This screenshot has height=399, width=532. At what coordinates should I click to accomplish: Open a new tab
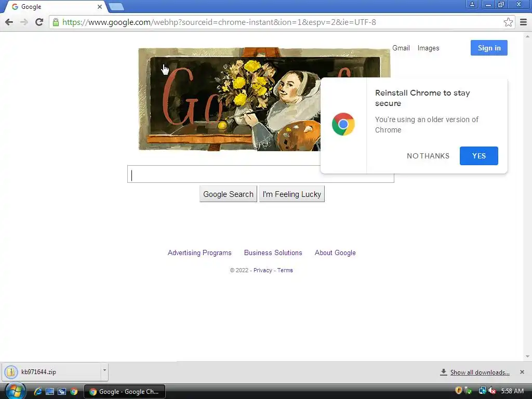pyautogui.click(x=116, y=7)
